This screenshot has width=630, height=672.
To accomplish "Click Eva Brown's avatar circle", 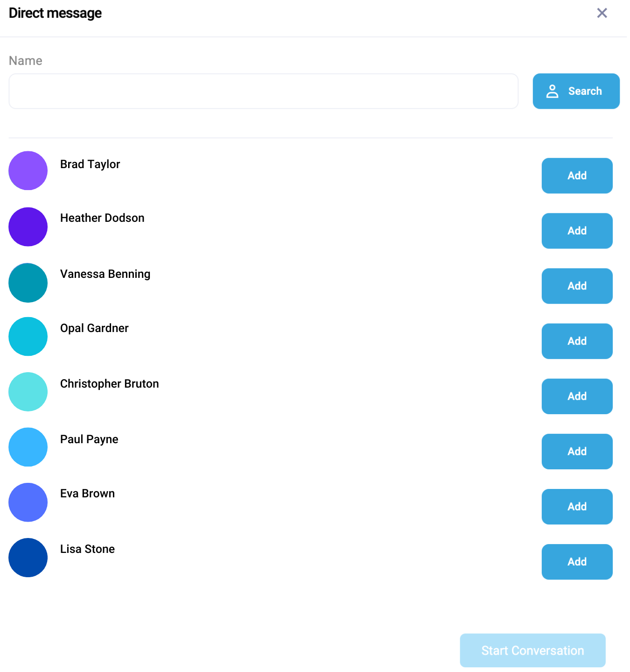I will click(28, 502).
